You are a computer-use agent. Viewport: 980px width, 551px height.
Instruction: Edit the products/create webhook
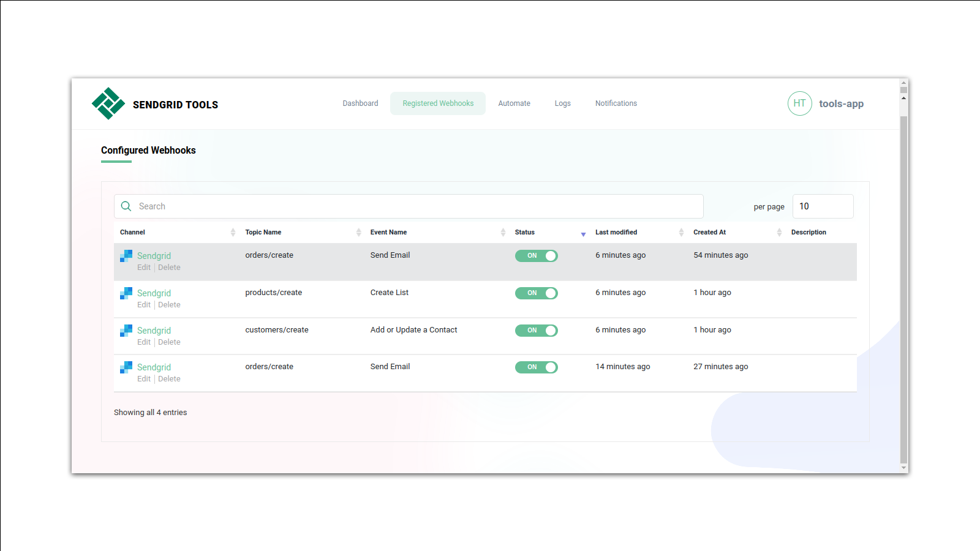143,304
